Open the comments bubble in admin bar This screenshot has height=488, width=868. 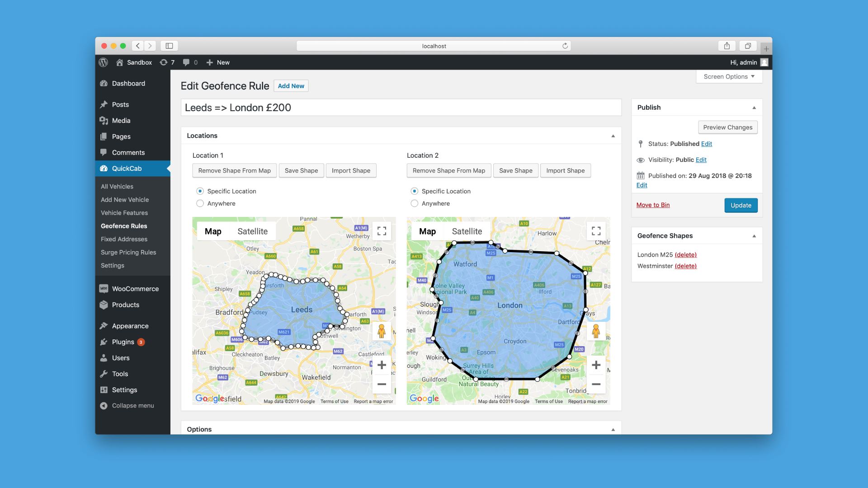click(186, 62)
